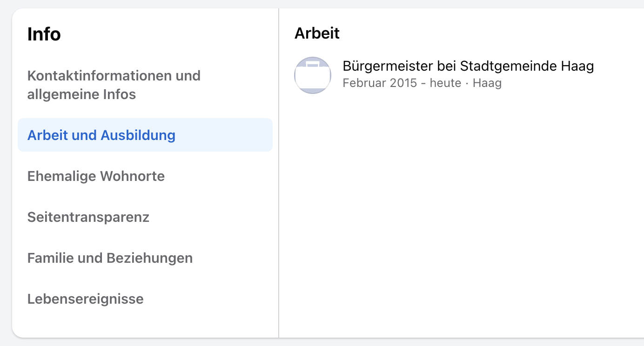The width and height of the screenshot is (644, 346).
Task: Click the Bürgermeister job title word
Action: (x=388, y=66)
